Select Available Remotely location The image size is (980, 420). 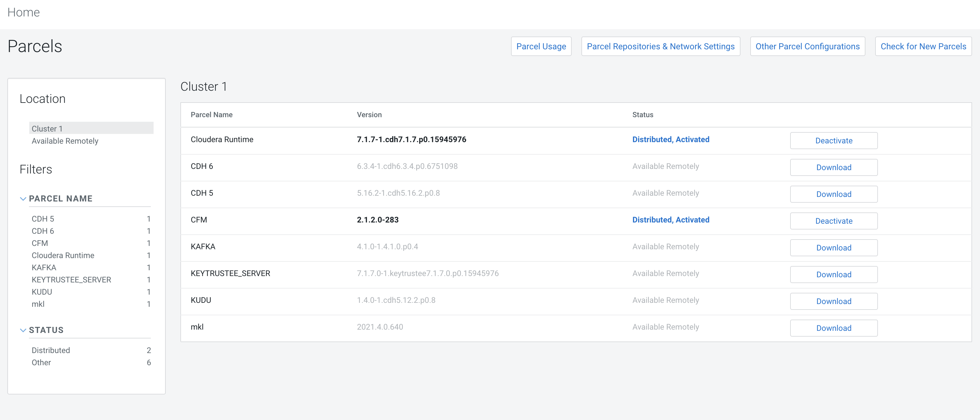(65, 141)
